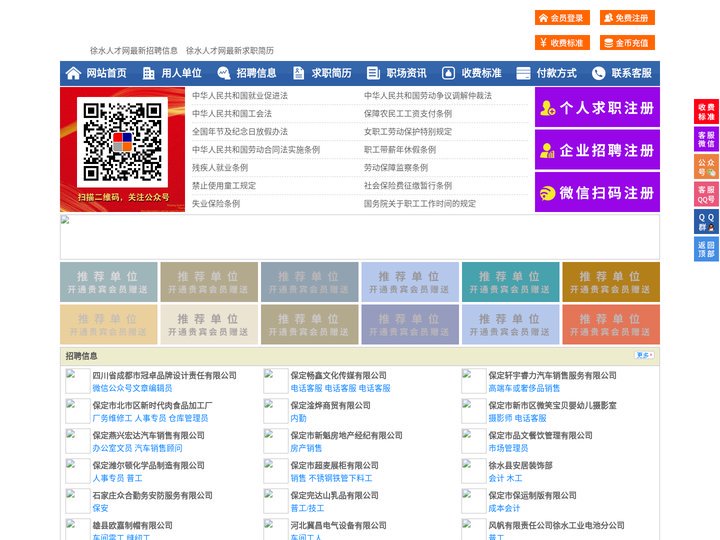720x540 pixels.
Task: Click the icon on 微信扫码注册 button
Action: tap(547, 193)
